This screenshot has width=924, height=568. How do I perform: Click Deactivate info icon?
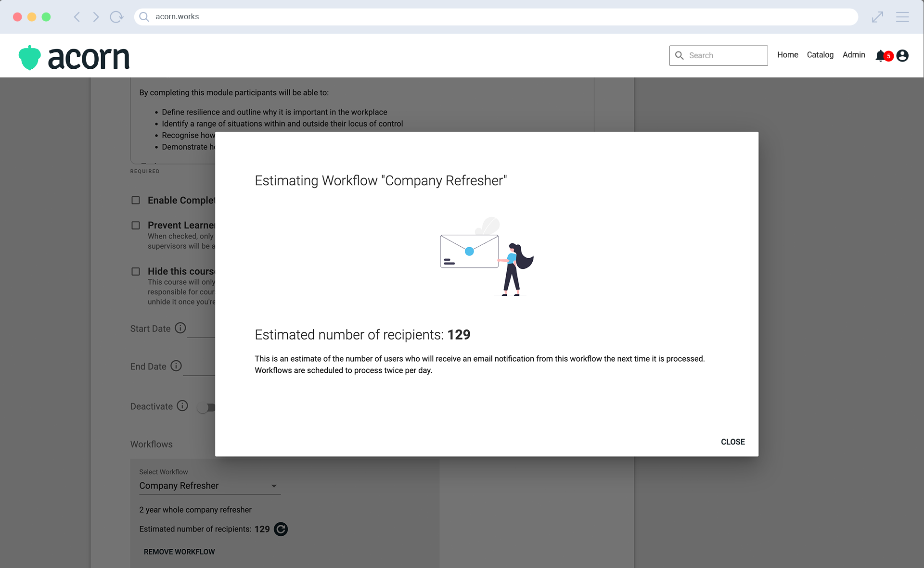tap(182, 406)
